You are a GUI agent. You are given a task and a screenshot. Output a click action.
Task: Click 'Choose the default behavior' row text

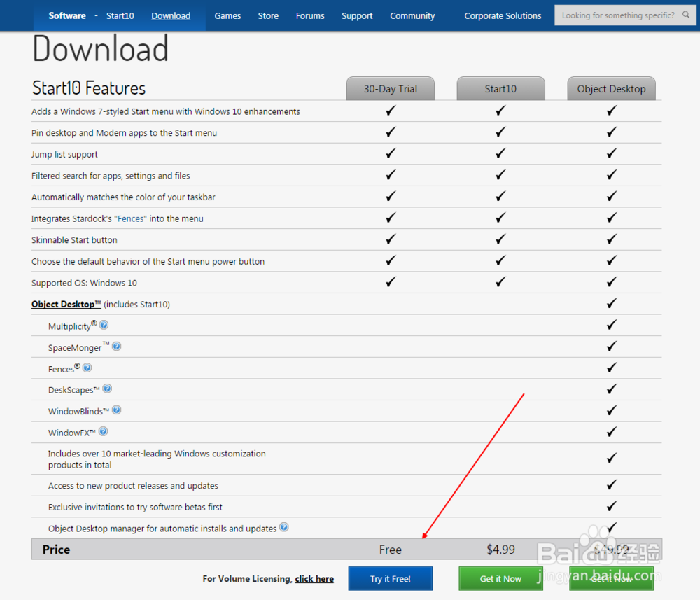[148, 262]
